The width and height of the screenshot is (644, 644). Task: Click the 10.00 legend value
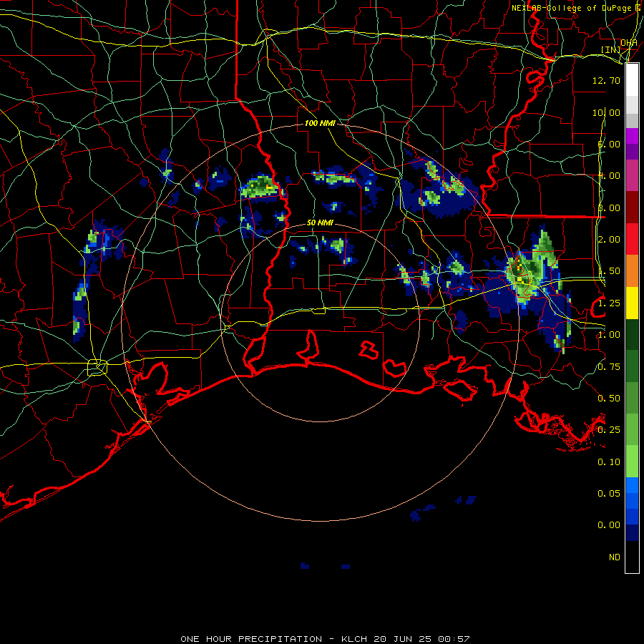tap(606, 112)
